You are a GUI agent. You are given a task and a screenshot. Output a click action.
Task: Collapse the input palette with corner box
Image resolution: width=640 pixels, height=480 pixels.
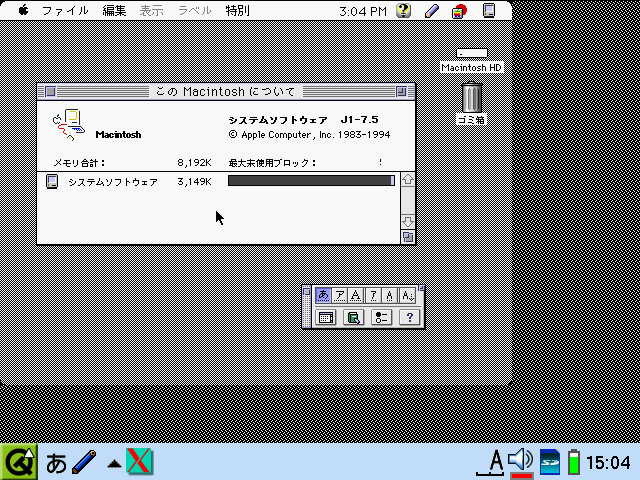422,288
